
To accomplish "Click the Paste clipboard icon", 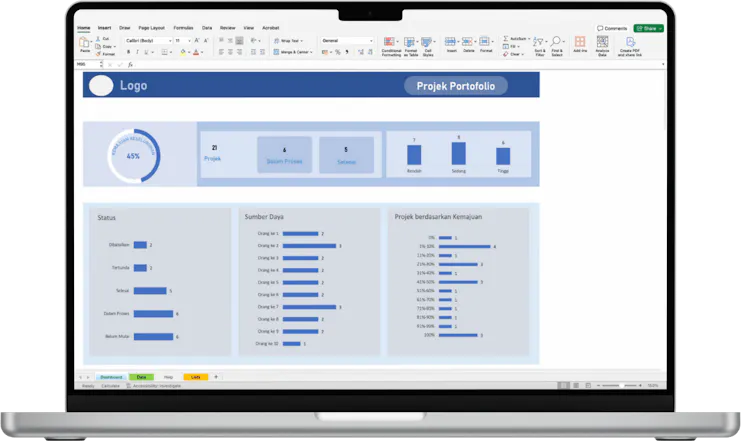I will (x=84, y=42).
